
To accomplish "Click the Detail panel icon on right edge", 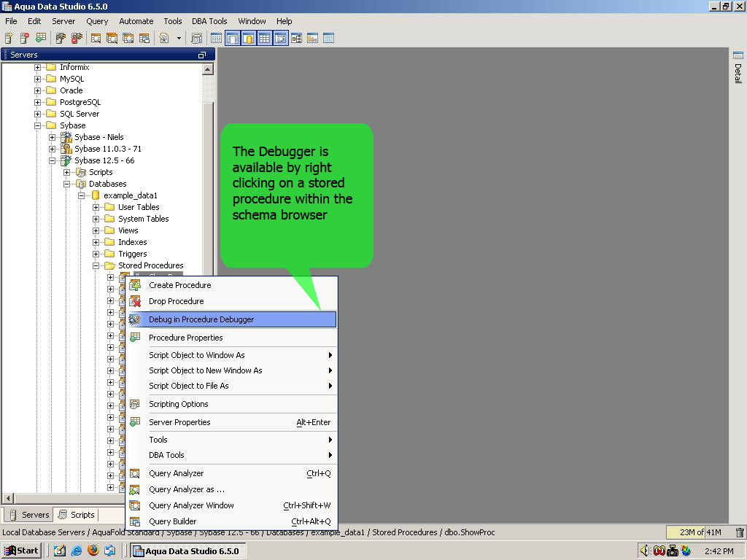I will (738, 55).
